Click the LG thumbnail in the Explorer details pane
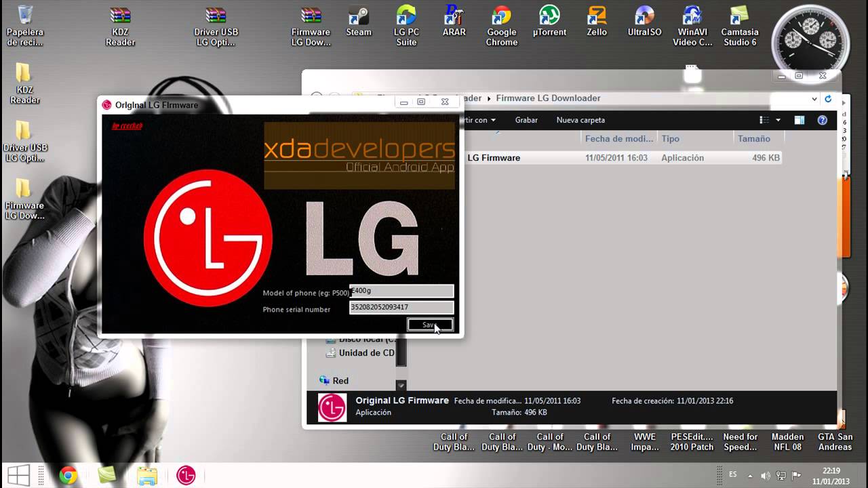 point(332,407)
